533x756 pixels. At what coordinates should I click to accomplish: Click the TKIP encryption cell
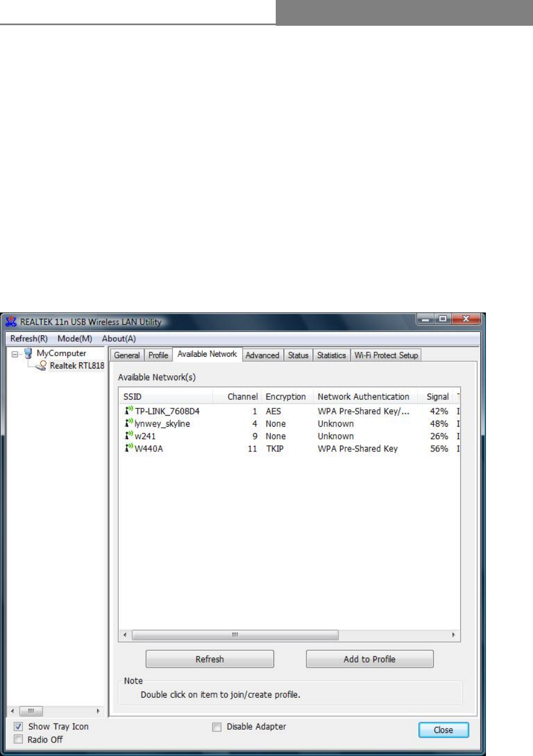coord(275,449)
